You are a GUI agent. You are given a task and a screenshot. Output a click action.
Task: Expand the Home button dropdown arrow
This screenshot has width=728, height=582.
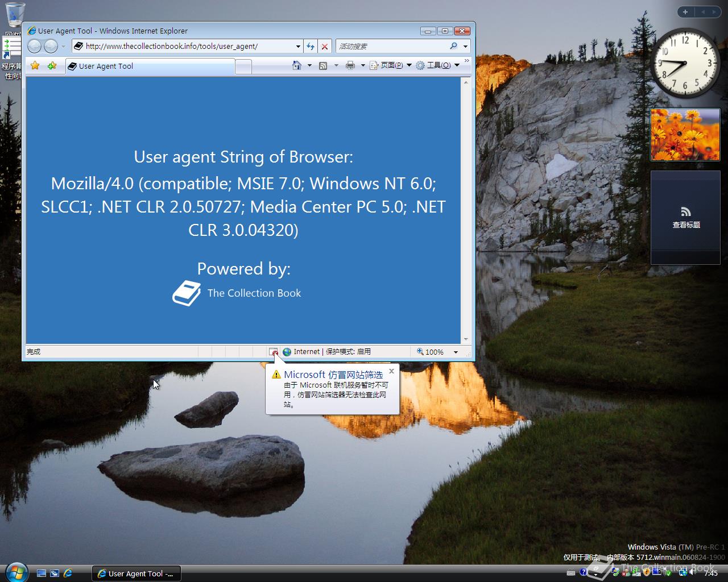[309, 65]
